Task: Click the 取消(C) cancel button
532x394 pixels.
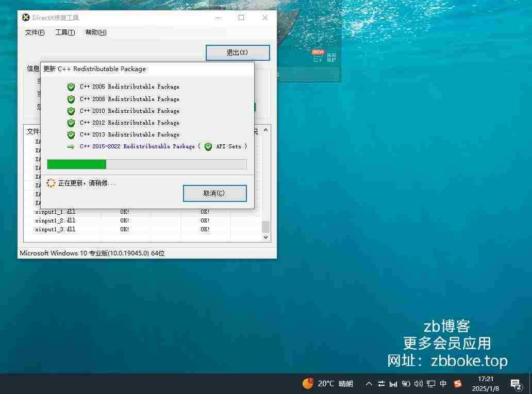Action: point(215,193)
